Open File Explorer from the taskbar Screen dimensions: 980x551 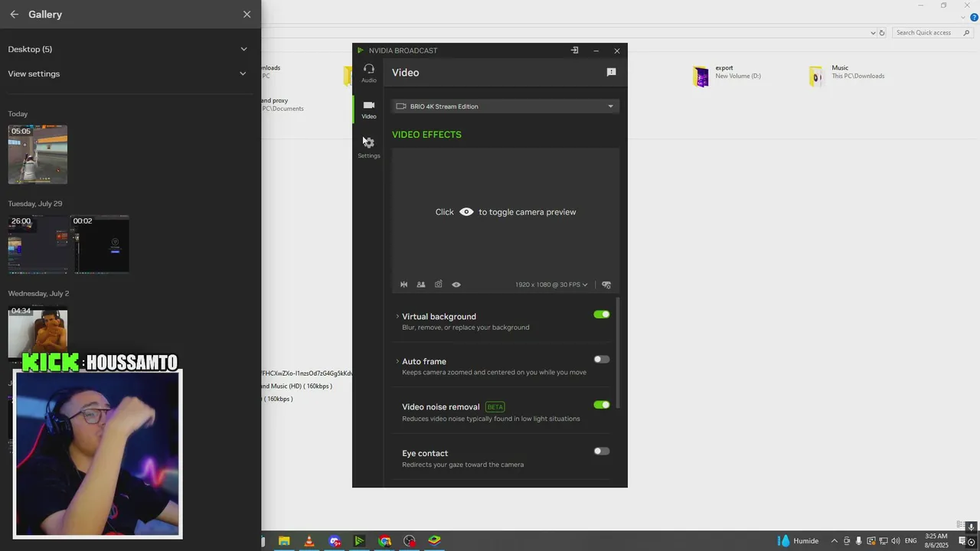pos(284,541)
